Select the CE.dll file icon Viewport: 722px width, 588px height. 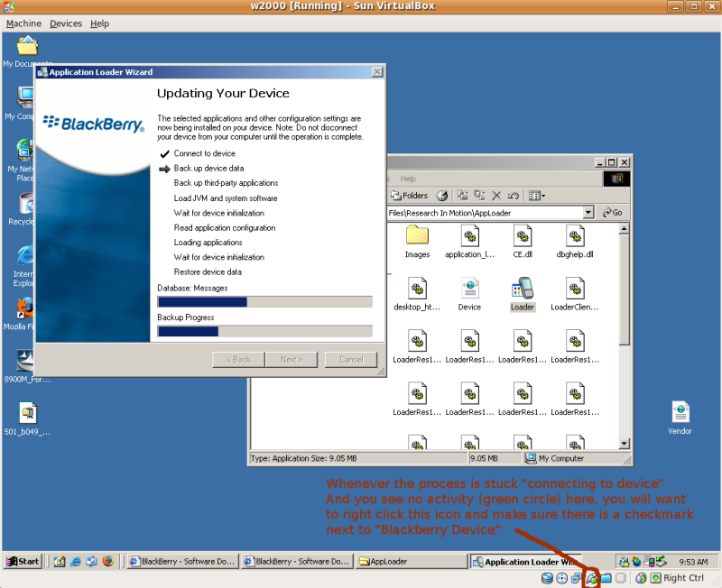(523, 236)
